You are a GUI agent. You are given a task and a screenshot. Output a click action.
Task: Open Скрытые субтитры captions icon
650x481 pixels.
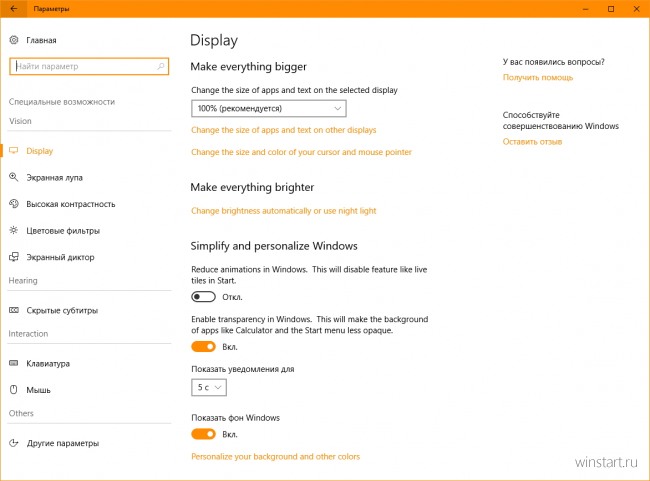click(14, 310)
